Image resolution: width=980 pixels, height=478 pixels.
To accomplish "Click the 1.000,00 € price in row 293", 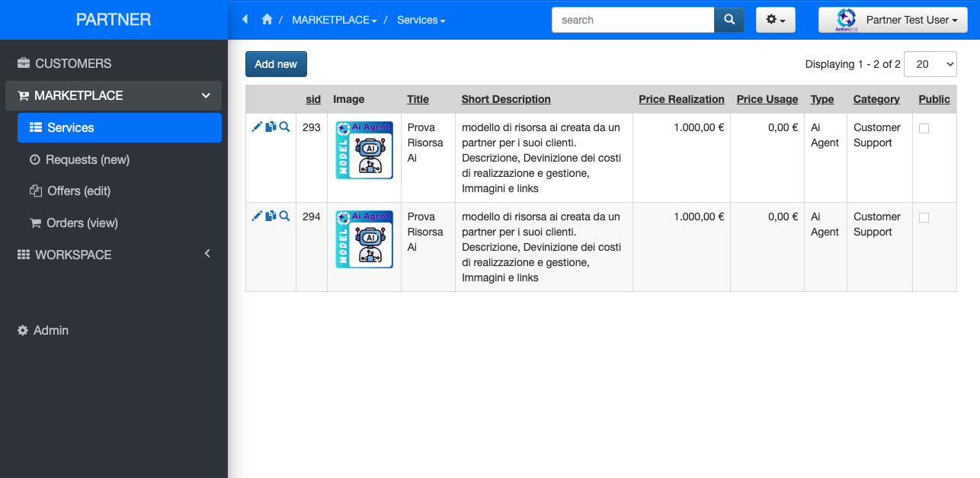I will (699, 127).
